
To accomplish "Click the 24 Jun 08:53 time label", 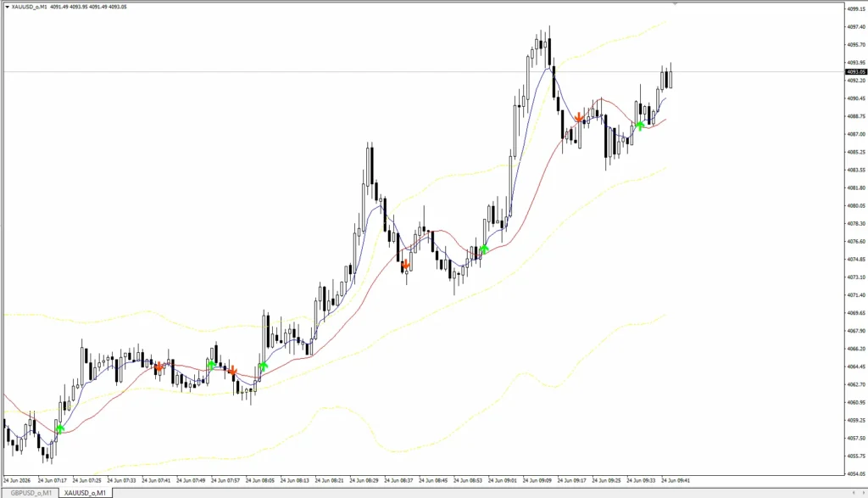I will click(468, 480).
